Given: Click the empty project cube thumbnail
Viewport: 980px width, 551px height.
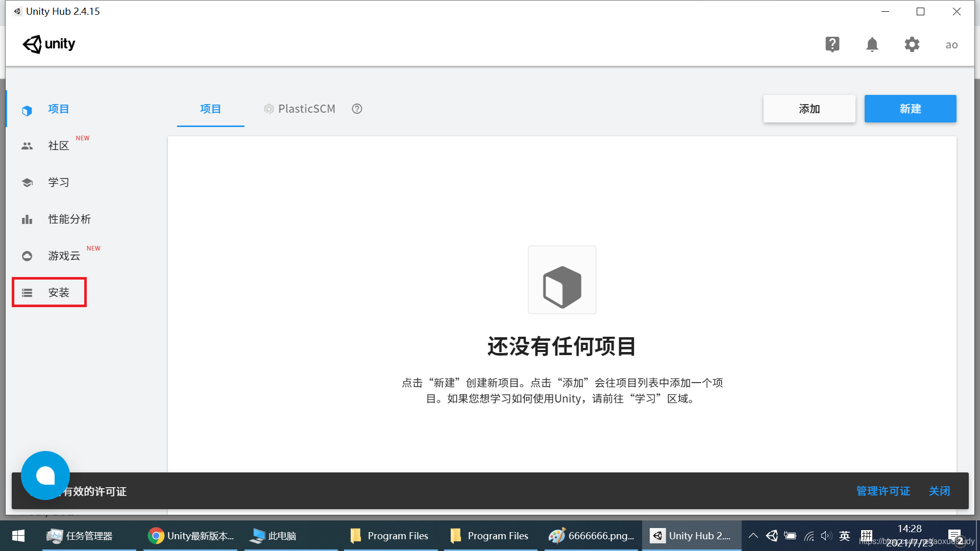Looking at the screenshot, I should click(562, 280).
